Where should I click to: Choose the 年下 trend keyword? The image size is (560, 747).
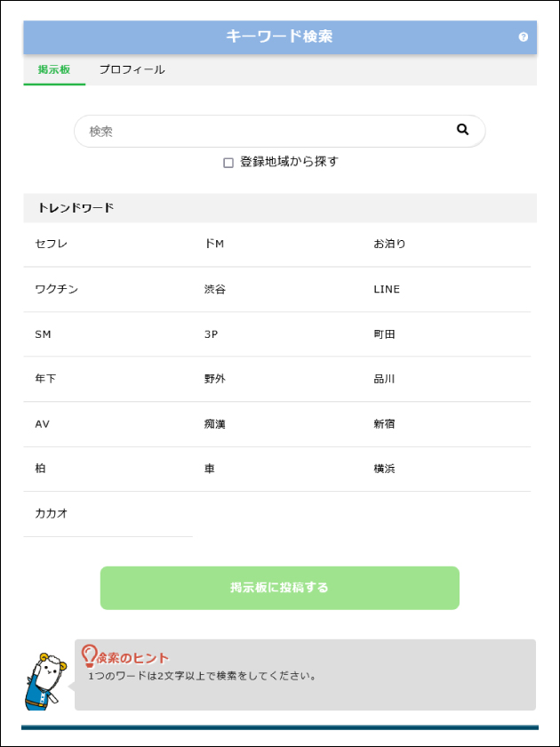pyautogui.click(x=46, y=379)
